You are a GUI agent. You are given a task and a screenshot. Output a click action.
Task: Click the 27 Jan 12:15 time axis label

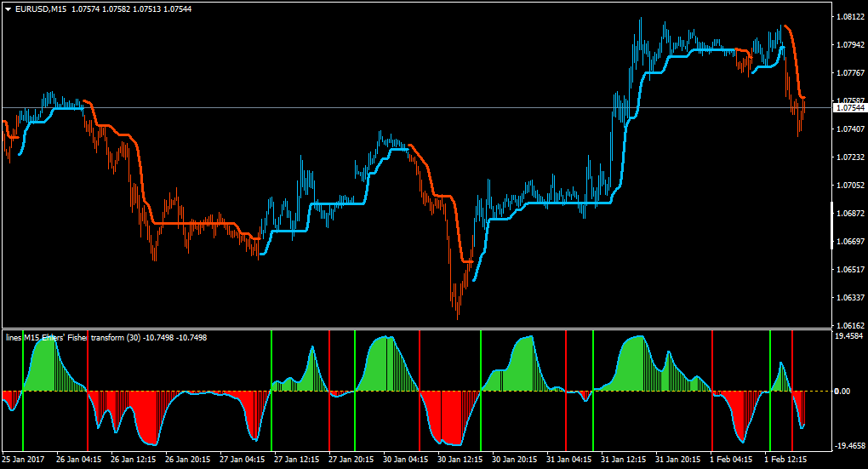[297, 460]
